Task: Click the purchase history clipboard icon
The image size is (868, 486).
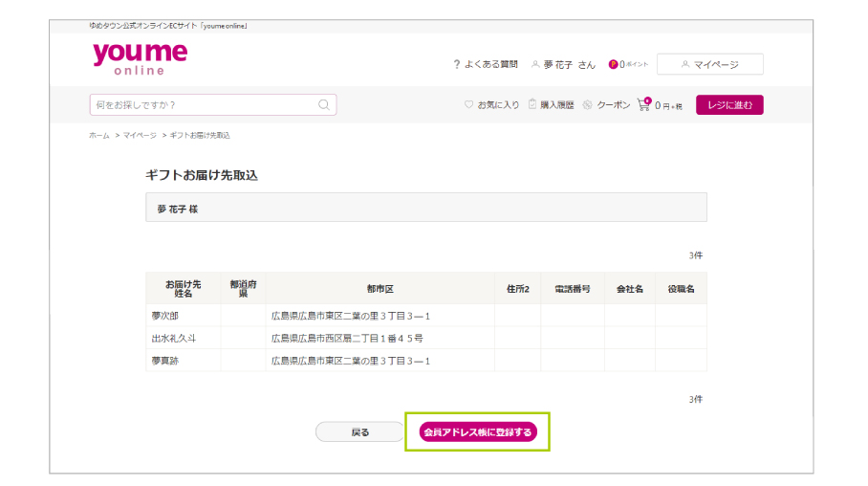Action: tap(532, 103)
